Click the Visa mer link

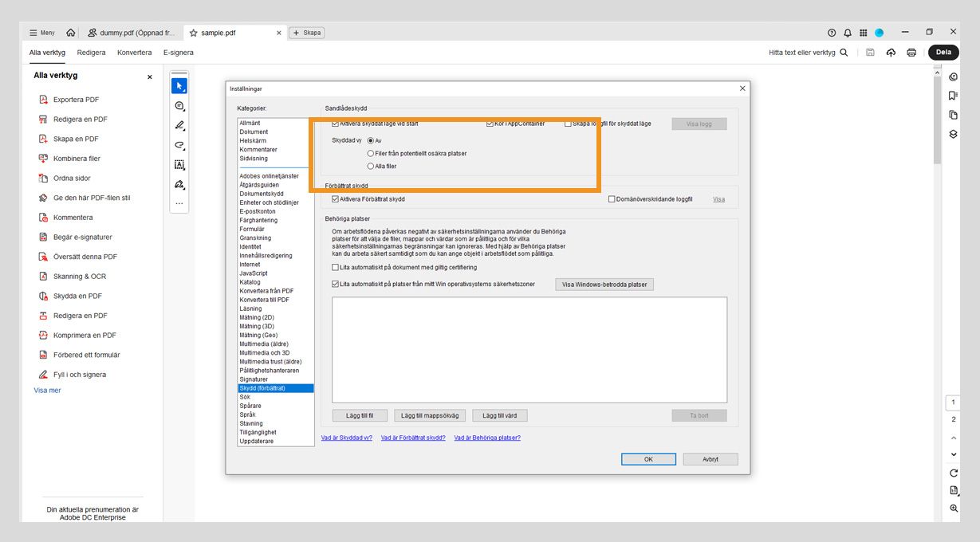pos(47,391)
